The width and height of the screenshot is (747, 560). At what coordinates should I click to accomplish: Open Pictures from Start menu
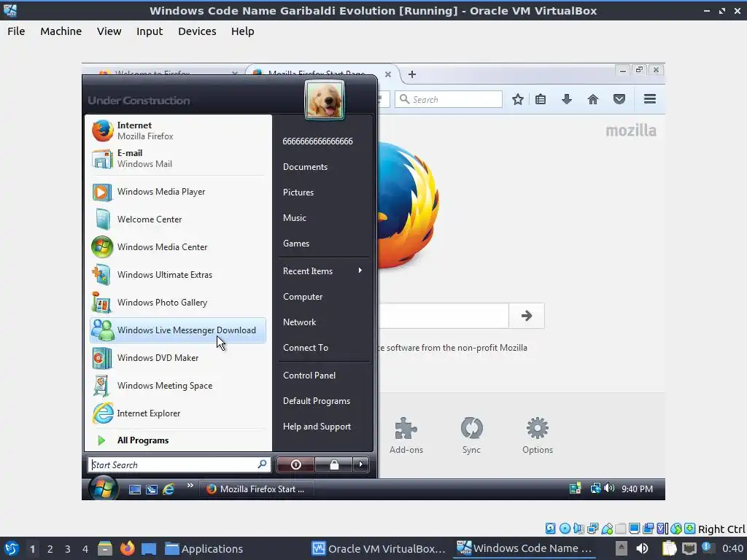[x=298, y=192]
